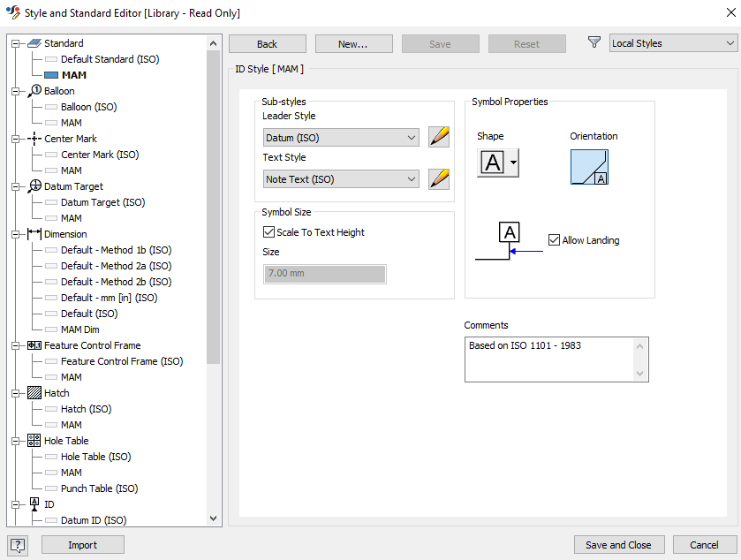Image resolution: width=741 pixels, height=560 pixels.
Task: Open the Local Styles filter dropdown
Action: (673, 43)
